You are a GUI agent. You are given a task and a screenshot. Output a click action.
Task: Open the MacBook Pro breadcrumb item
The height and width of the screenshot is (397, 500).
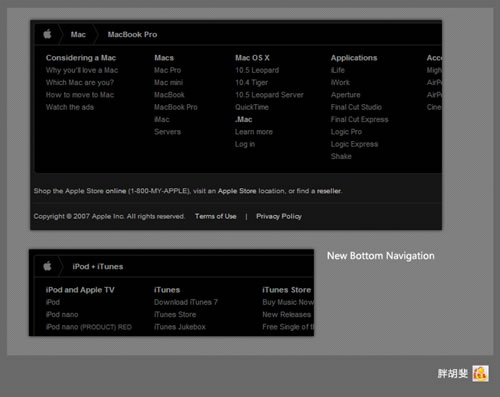[x=132, y=35]
